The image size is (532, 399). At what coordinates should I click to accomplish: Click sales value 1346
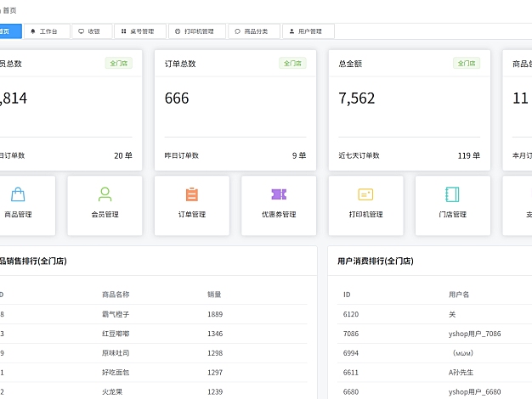215,334
